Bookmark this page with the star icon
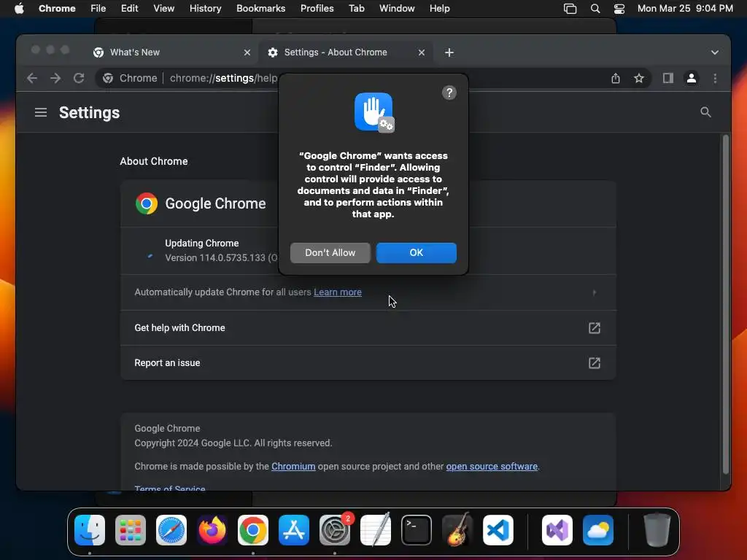This screenshot has height=560, width=747. [x=639, y=78]
